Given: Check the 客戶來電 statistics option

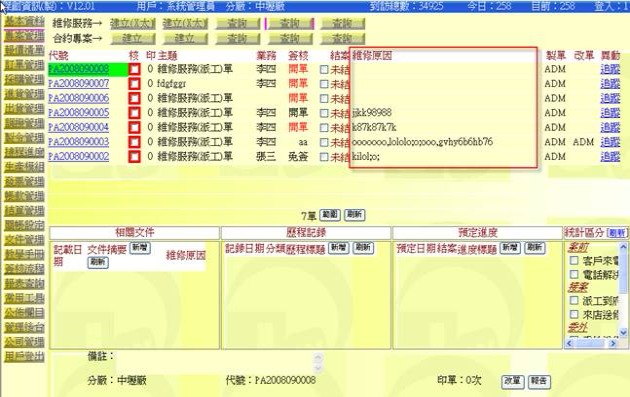Looking at the screenshot, I should click(x=574, y=260).
